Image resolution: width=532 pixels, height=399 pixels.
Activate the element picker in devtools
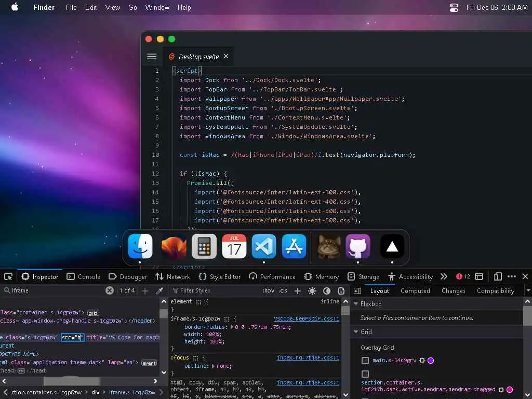[x=8, y=277]
